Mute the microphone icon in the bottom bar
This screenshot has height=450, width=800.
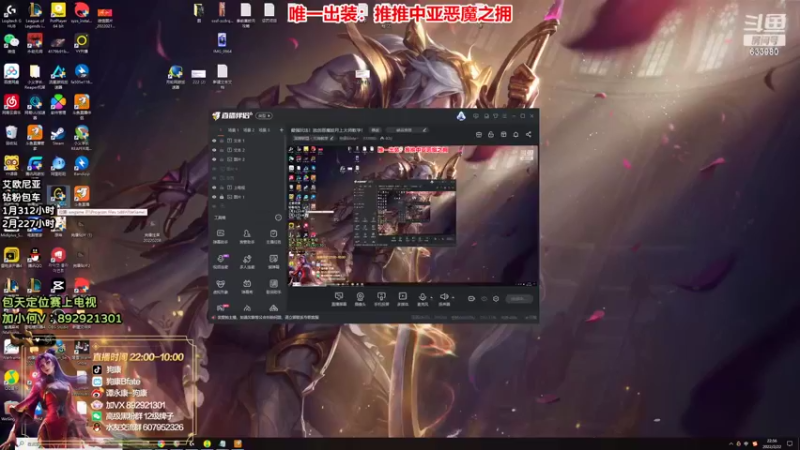coord(422,297)
